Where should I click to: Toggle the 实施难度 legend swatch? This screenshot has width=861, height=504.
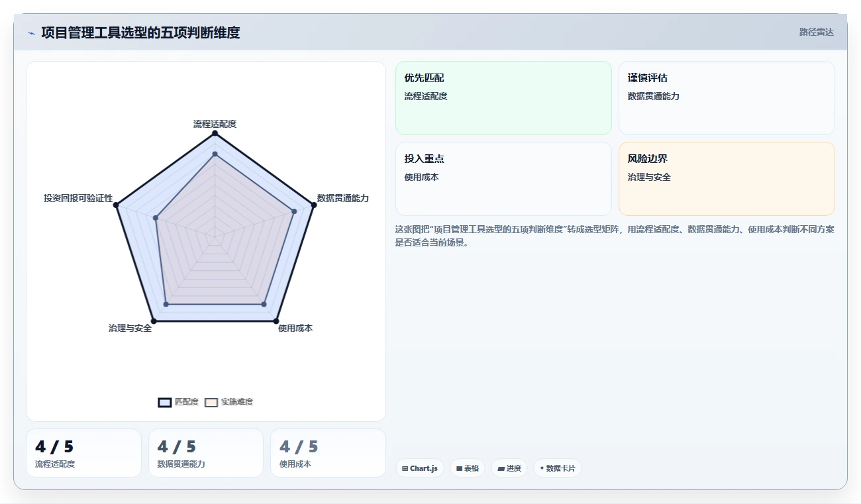point(211,402)
